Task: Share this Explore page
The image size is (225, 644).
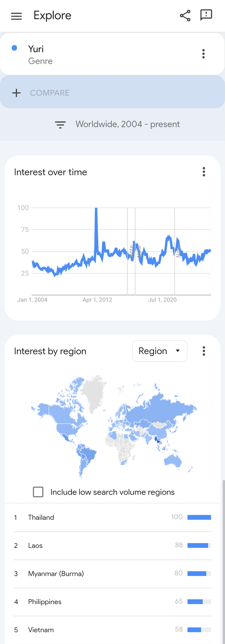Action: click(185, 16)
